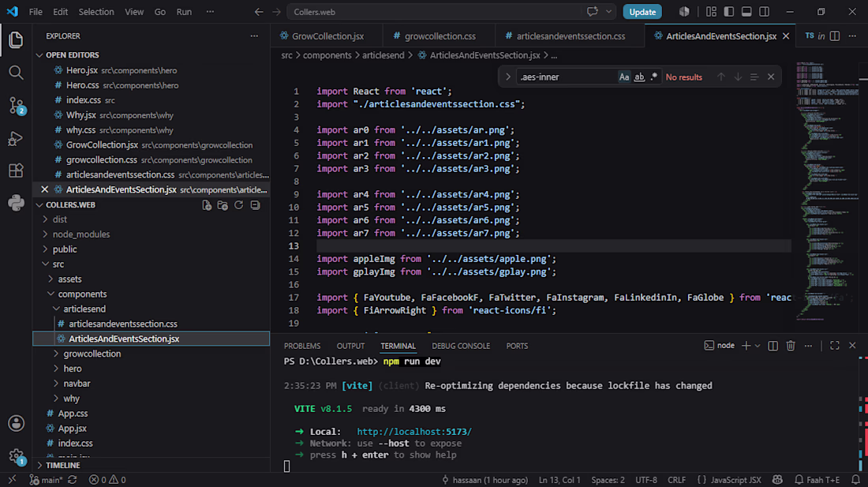This screenshot has width=868, height=487.
Task: Split the editor to the right
Action: pos(835,36)
